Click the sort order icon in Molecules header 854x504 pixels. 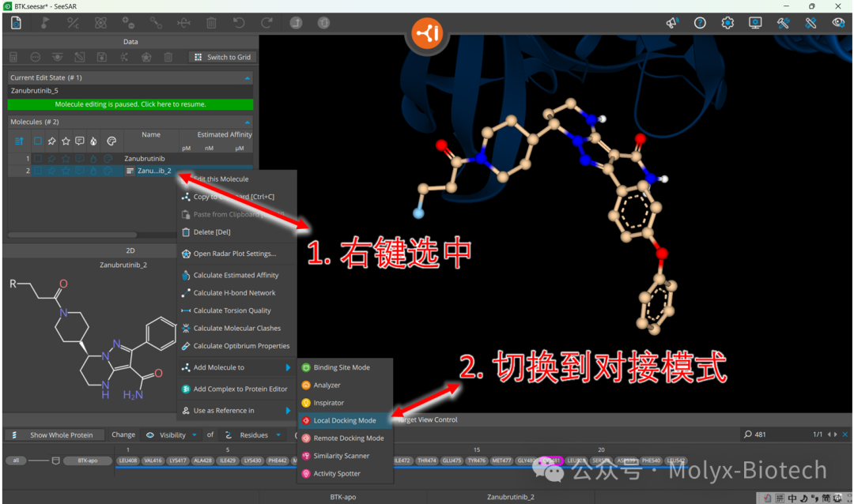(19, 141)
